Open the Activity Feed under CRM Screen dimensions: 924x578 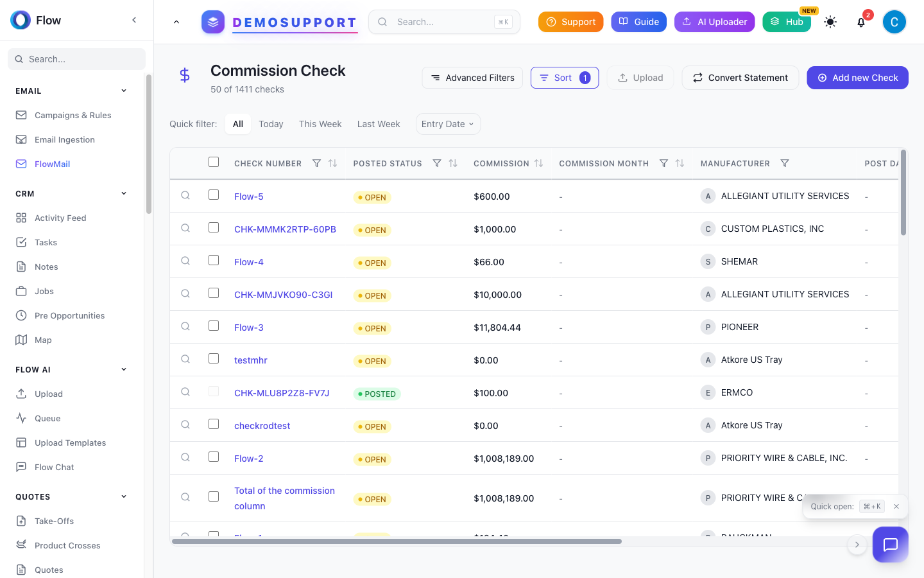pos(60,218)
